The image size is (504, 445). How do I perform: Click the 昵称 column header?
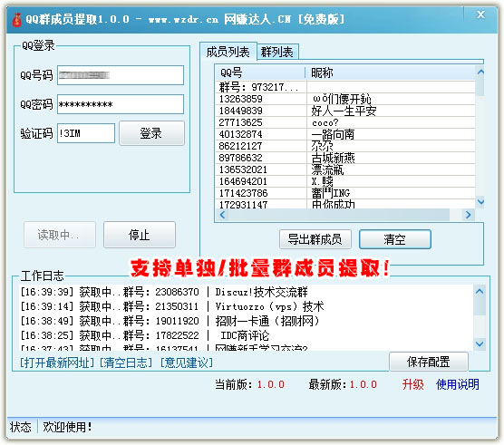click(x=390, y=73)
